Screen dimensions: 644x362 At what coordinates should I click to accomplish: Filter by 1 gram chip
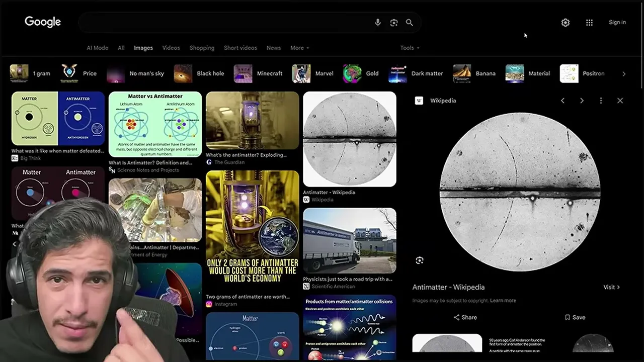coord(31,73)
